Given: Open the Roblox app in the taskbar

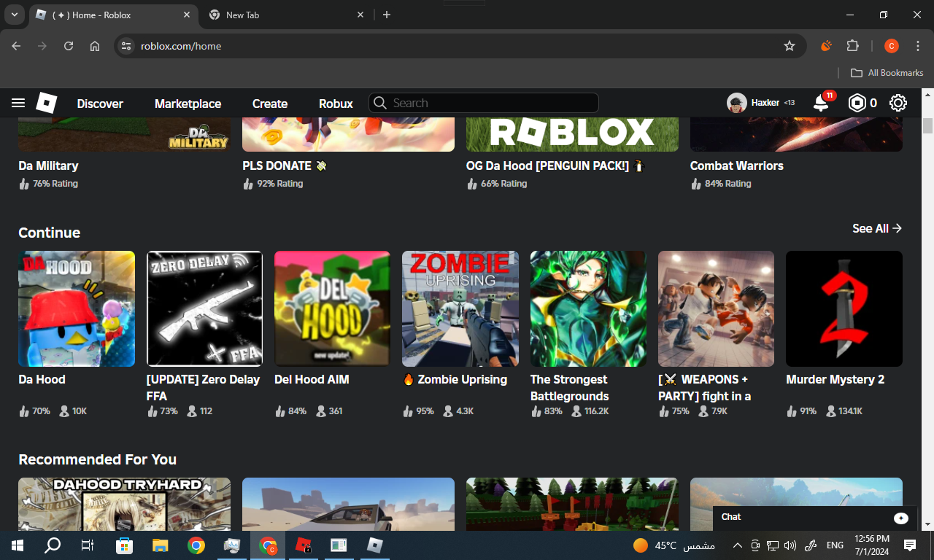Looking at the screenshot, I should pos(375,545).
